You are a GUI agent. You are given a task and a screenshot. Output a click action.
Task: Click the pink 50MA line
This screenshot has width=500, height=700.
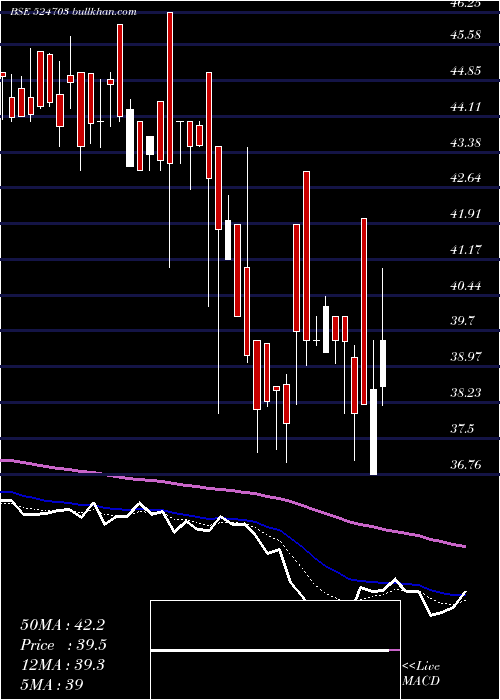point(232,491)
